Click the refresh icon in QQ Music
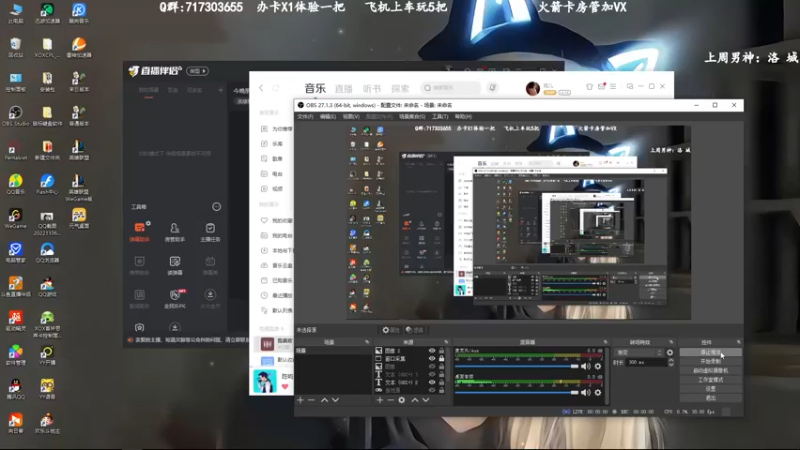 pos(276,88)
